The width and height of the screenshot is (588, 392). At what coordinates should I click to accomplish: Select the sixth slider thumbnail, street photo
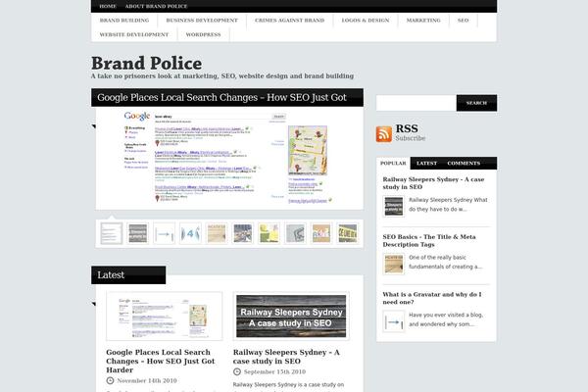tap(243, 233)
